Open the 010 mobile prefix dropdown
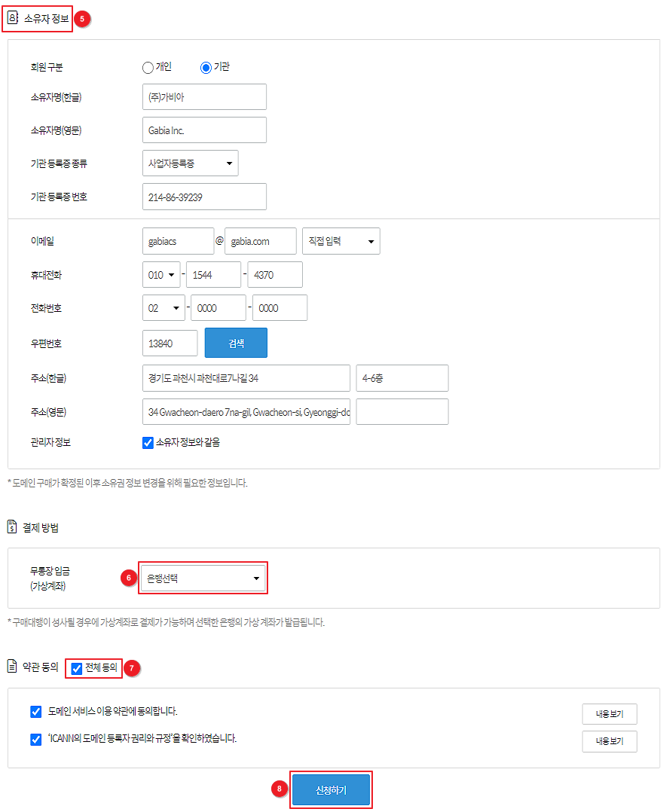 [161, 275]
